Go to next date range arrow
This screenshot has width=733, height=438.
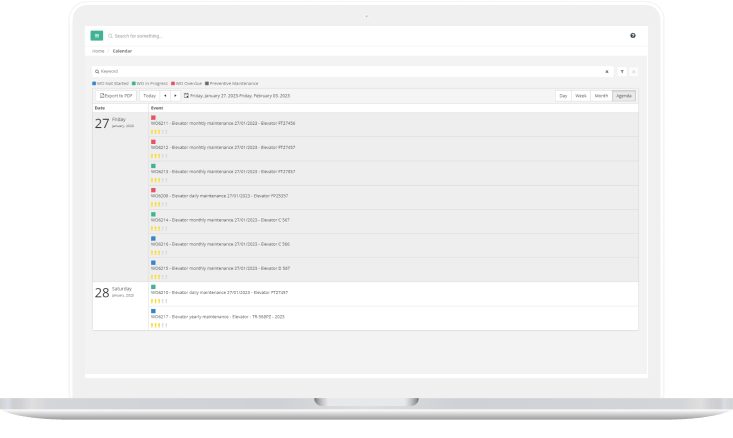pos(176,96)
